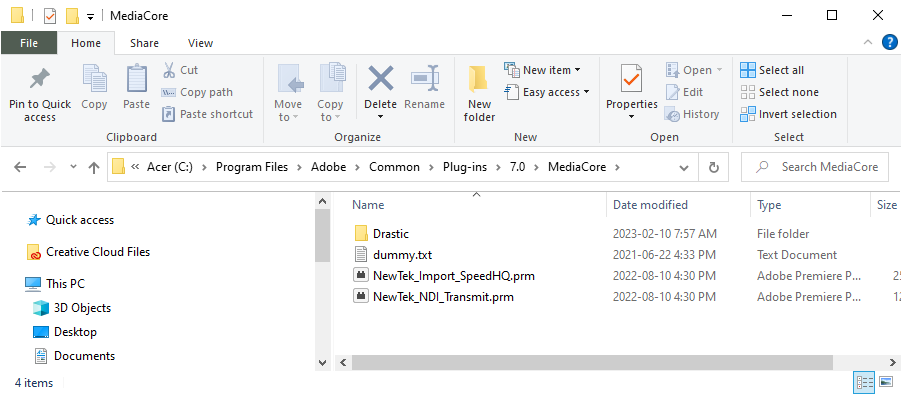Click Properties icon in Quick Access Toolbar
Image resolution: width=902 pixels, height=395 pixels.
coord(50,16)
